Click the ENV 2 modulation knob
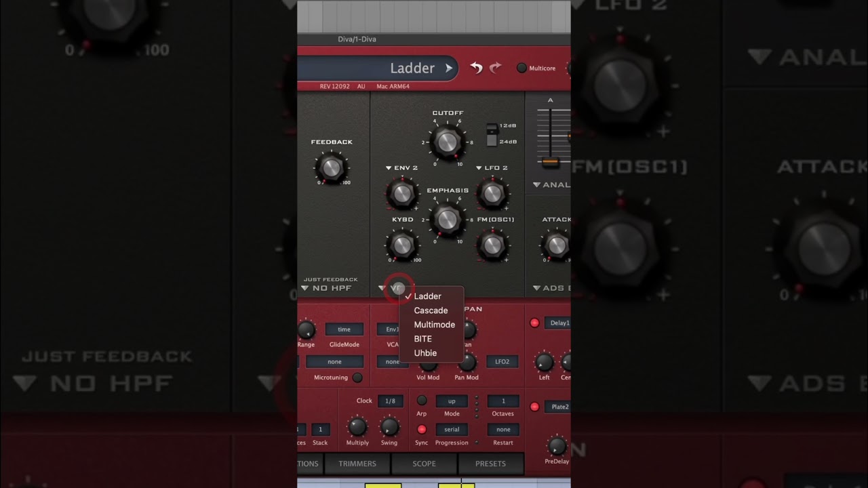The image size is (868, 488). (401, 194)
